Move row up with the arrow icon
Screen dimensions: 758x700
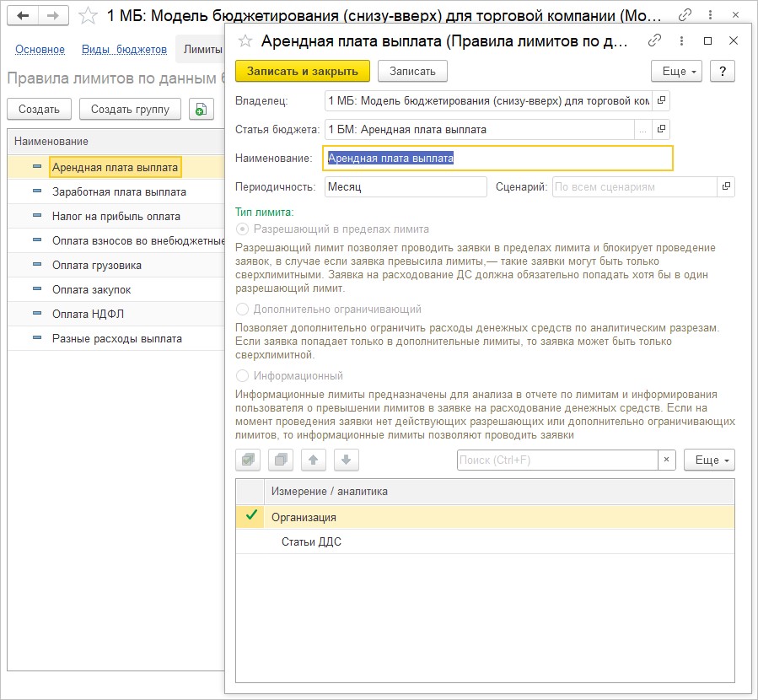pyautogui.click(x=314, y=460)
